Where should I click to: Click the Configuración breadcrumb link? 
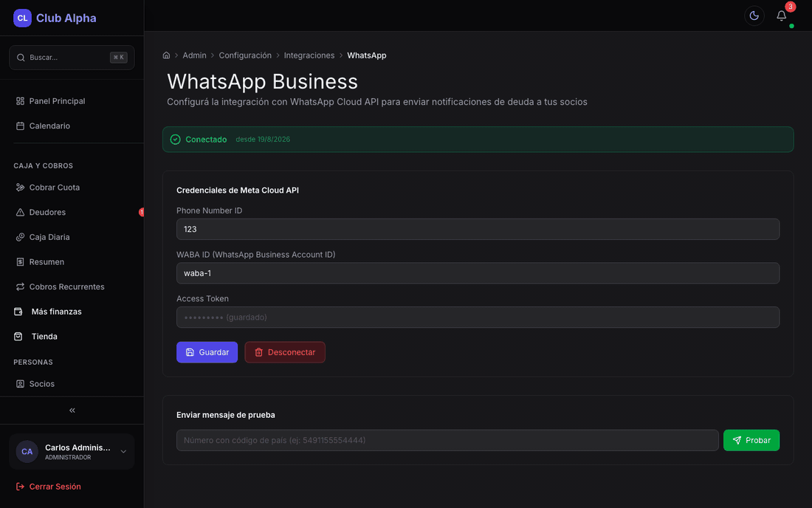tap(245, 55)
